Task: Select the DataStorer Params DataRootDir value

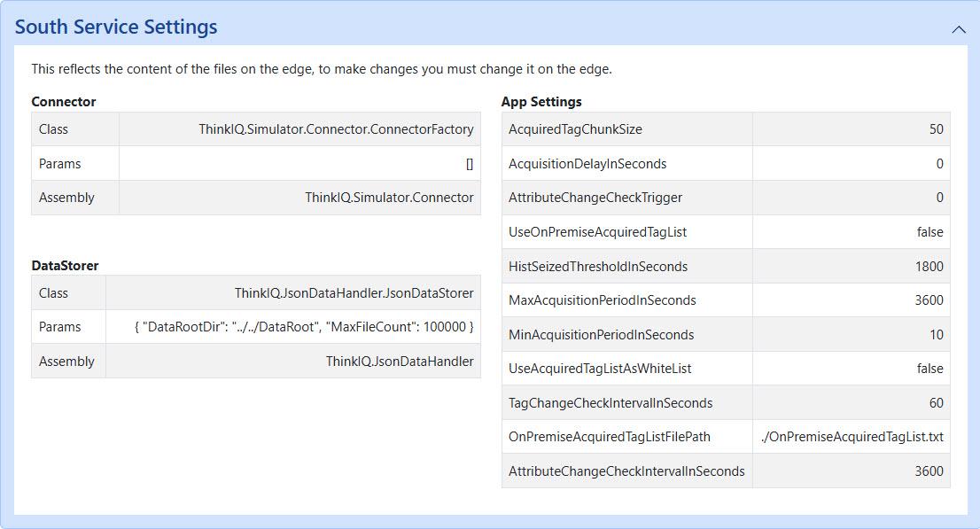Action: pos(304,327)
